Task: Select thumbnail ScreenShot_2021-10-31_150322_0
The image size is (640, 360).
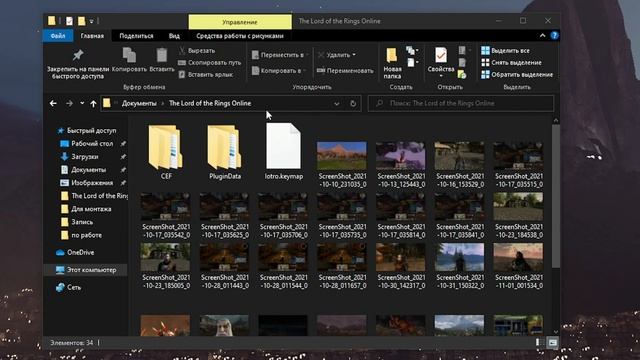Action: pos(460,266)
